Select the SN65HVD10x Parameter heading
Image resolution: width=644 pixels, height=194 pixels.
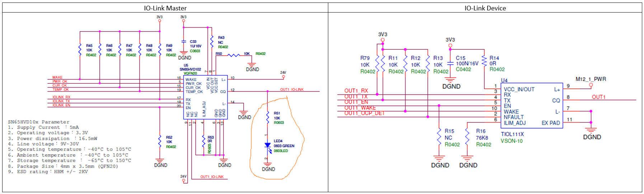[38, 122]
